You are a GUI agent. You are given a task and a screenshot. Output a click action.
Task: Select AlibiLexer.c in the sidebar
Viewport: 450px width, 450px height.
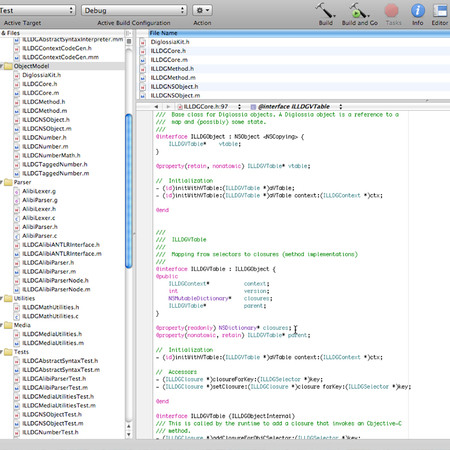(38, 218)
